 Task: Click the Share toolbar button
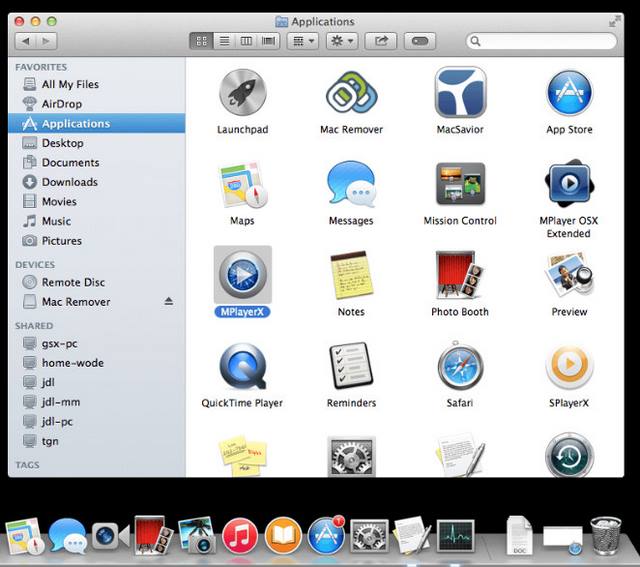380,41
